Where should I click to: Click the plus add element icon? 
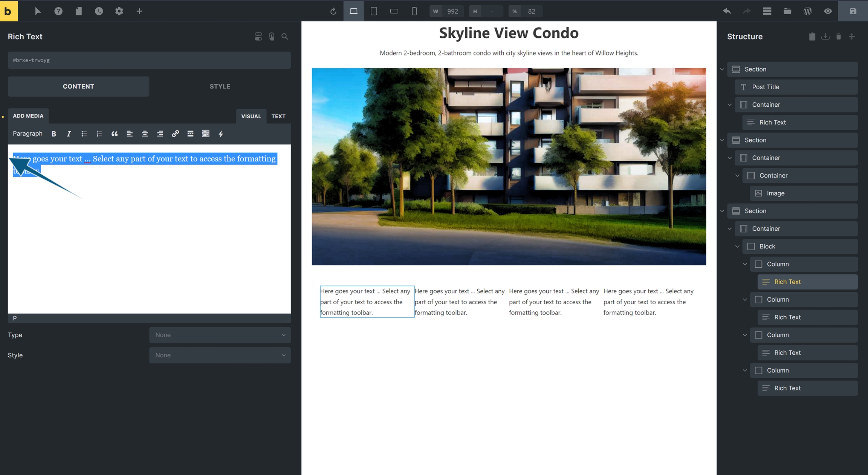(139, 11)
